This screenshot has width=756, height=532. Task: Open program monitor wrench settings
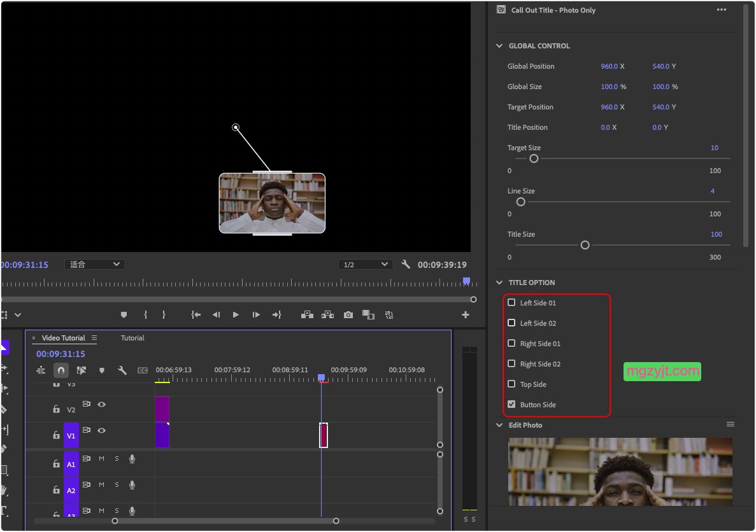tap(406, 265)
